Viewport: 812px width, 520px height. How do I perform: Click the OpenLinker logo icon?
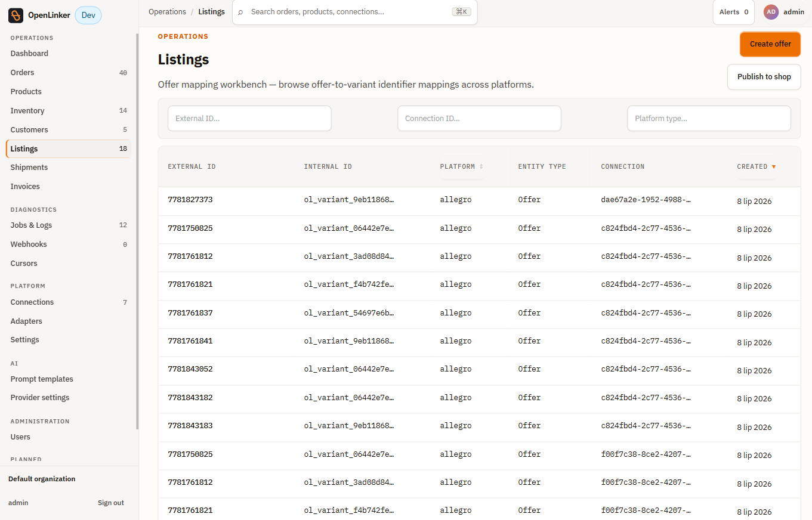click(16, 16)
